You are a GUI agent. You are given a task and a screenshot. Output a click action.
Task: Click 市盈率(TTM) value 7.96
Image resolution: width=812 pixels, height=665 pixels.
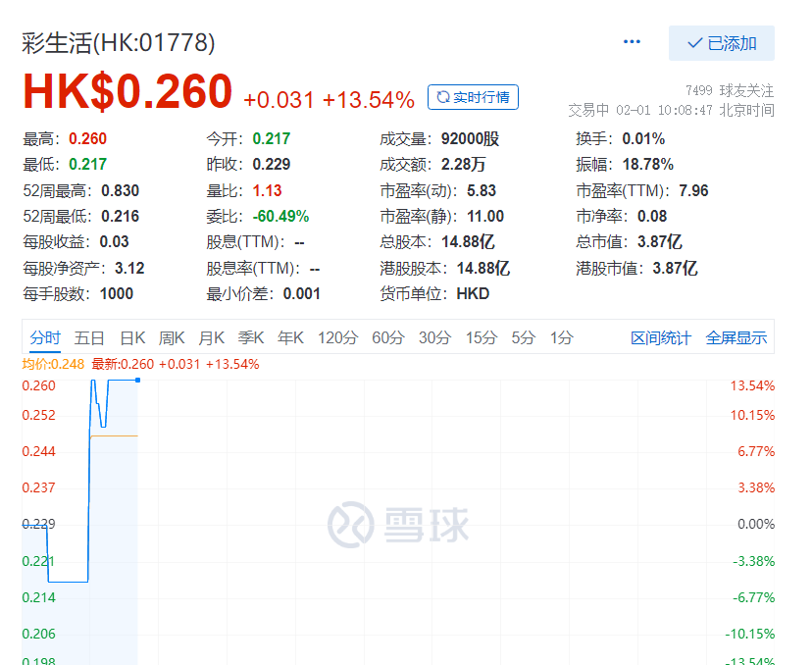coord(693,190)
